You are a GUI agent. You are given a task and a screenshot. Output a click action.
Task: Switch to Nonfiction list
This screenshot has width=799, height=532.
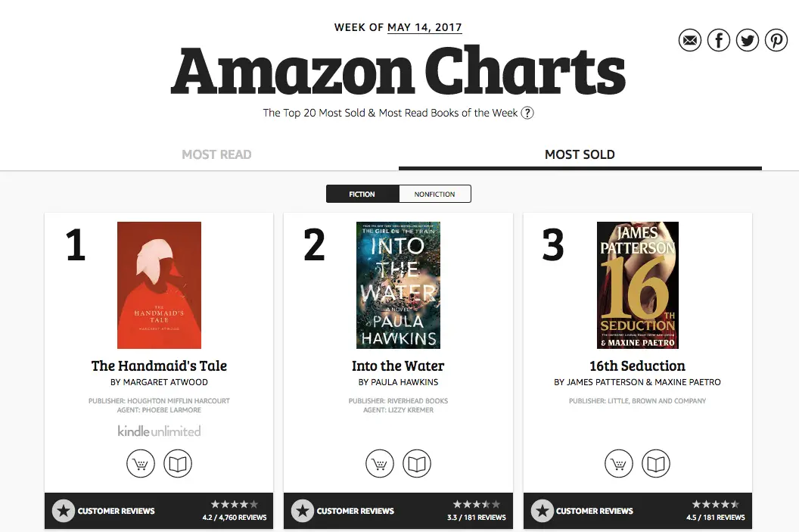pos(434,194)
